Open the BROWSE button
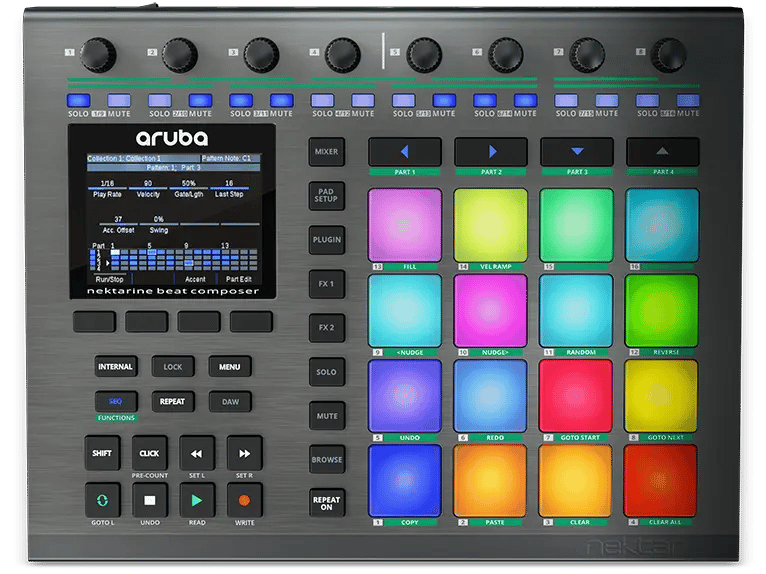This screenshot has width=766, height=574. tap(327, 460)
